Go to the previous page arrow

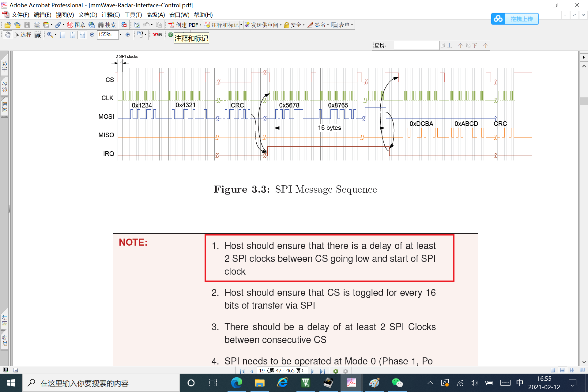point(252,371)
